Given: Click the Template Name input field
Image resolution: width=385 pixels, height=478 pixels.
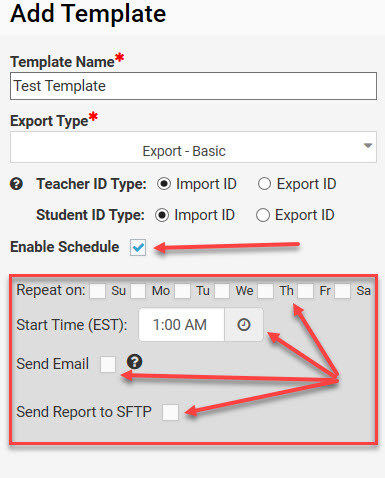Looking at the screenshot, I should (x=193, y=86).
